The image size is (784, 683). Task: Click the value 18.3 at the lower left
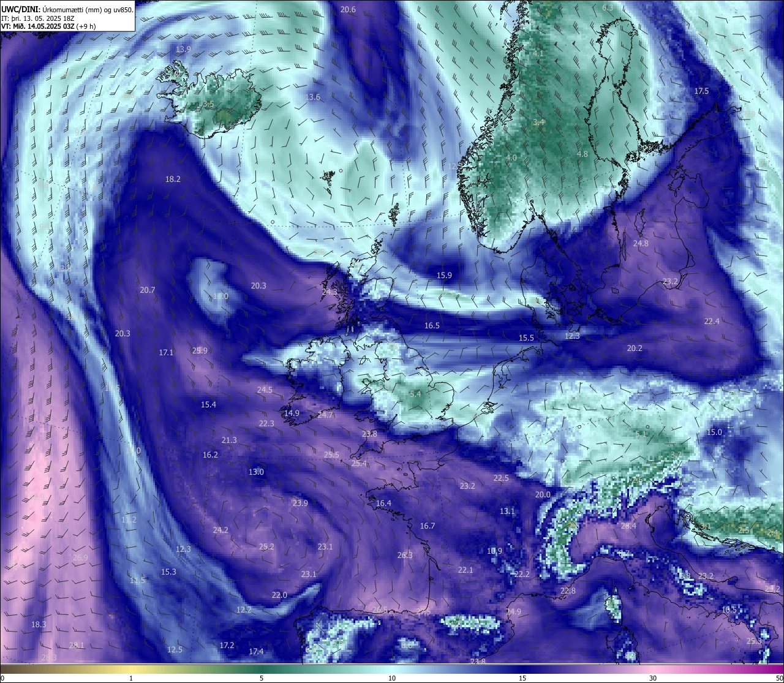(x=39, y=624)
